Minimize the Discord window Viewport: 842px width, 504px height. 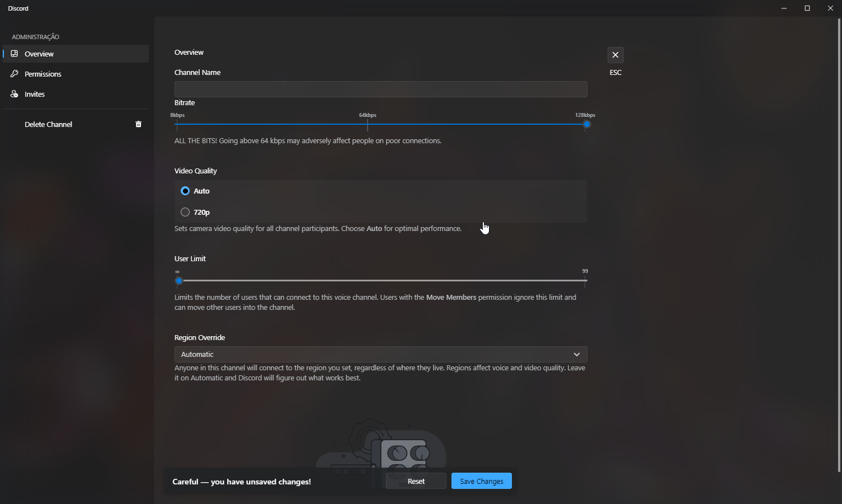783,8
